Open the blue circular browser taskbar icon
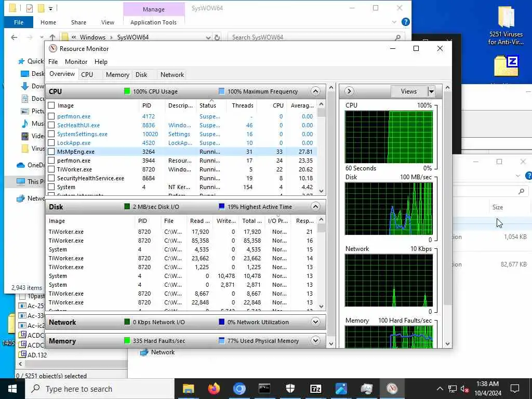 [239, 389]
